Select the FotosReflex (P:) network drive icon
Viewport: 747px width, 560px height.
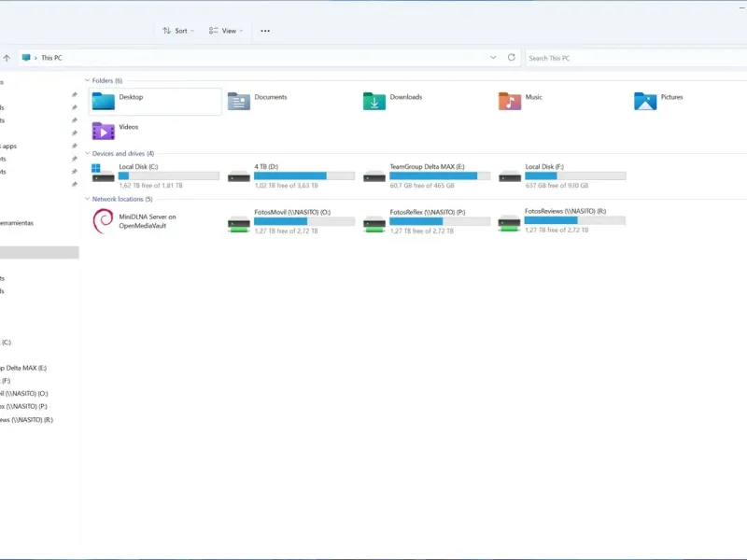[374, 223]
